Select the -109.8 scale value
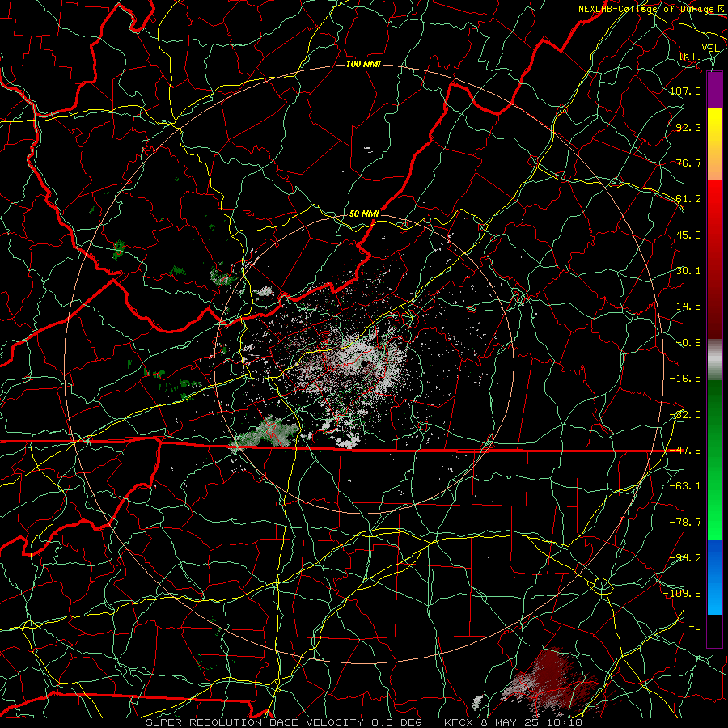 coord(682,594)
